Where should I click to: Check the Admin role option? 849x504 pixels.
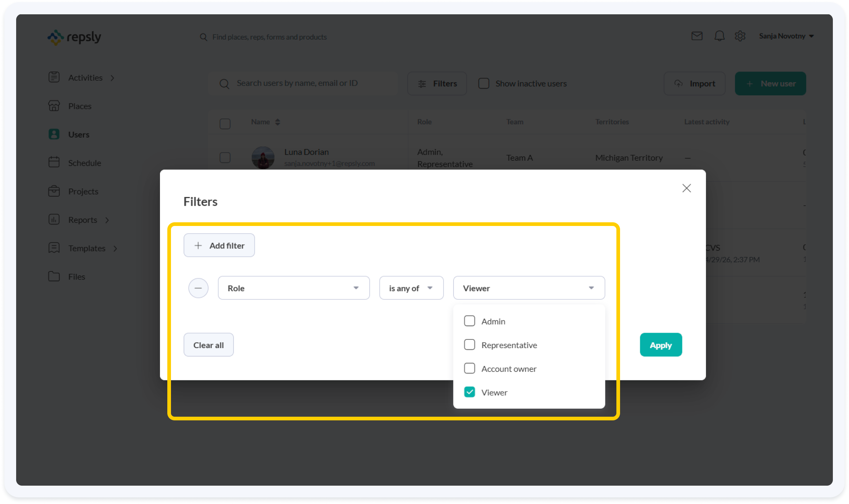point(469,321)
